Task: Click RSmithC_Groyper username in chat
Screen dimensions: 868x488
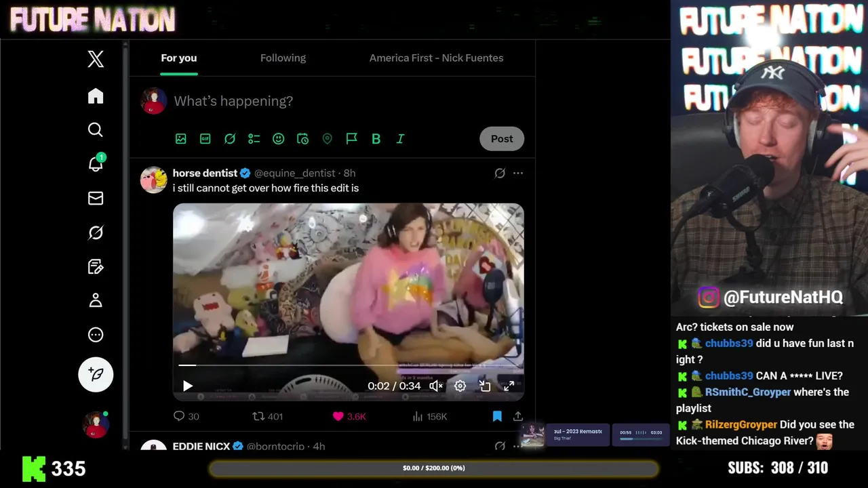Action: tap(748, 392)
